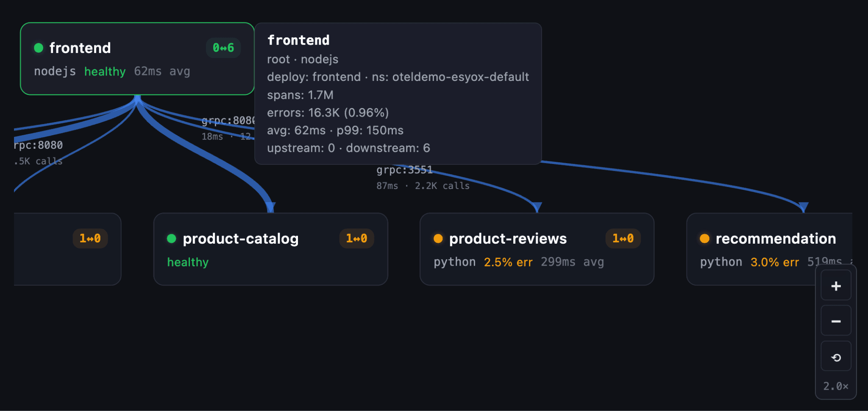Click the grpc:3551 edge label
This screenshot has height=411, width=868.
[404, 170]
